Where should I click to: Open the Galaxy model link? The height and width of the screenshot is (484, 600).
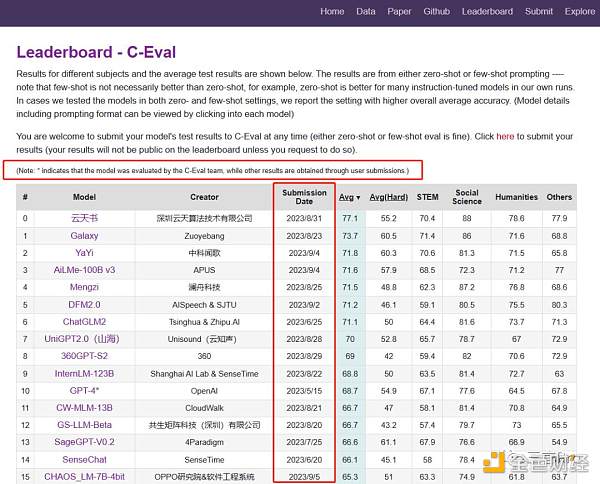(x=84, y=236)
